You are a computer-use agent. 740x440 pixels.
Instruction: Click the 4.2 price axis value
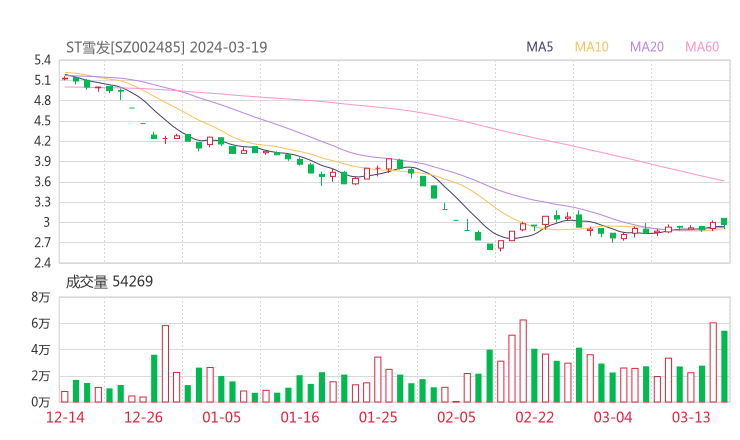[42, 141]
